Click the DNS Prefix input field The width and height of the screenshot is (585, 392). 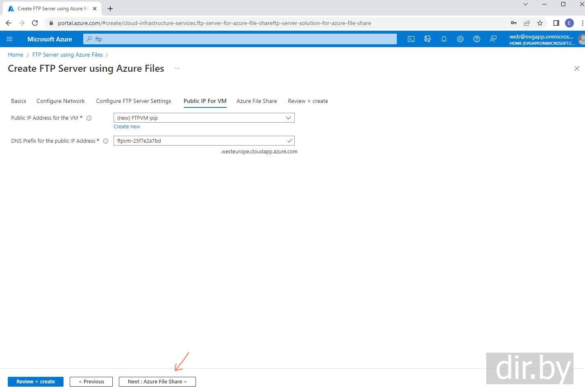[201, 141]
